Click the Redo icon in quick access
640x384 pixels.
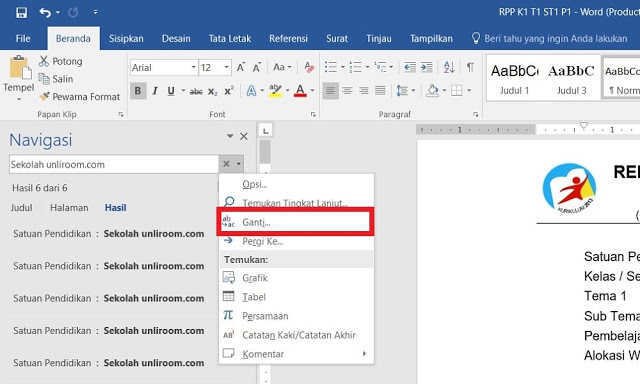pyautogui.click(x=73, y=13)
